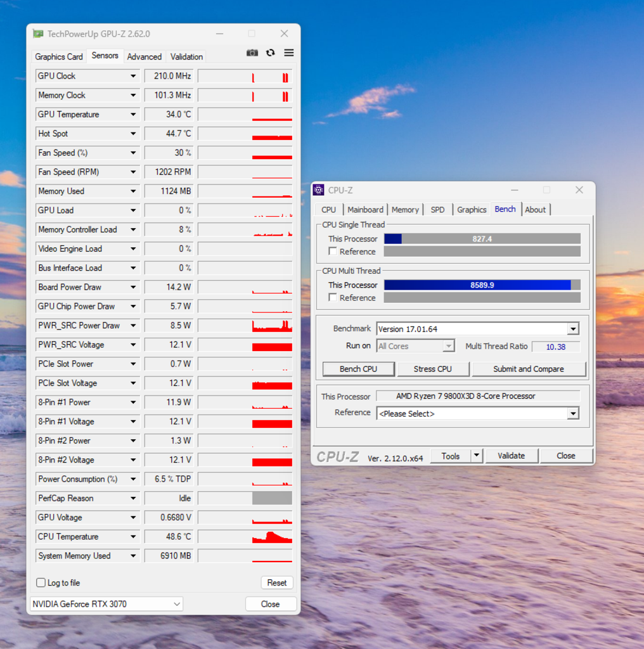Click Submit and Compare button

point(529,369)
